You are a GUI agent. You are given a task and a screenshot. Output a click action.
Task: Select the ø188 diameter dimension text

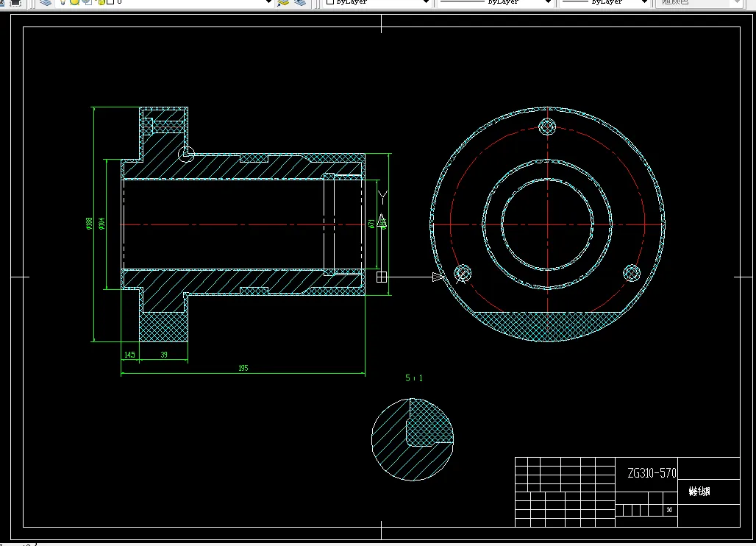pos(89,223)
